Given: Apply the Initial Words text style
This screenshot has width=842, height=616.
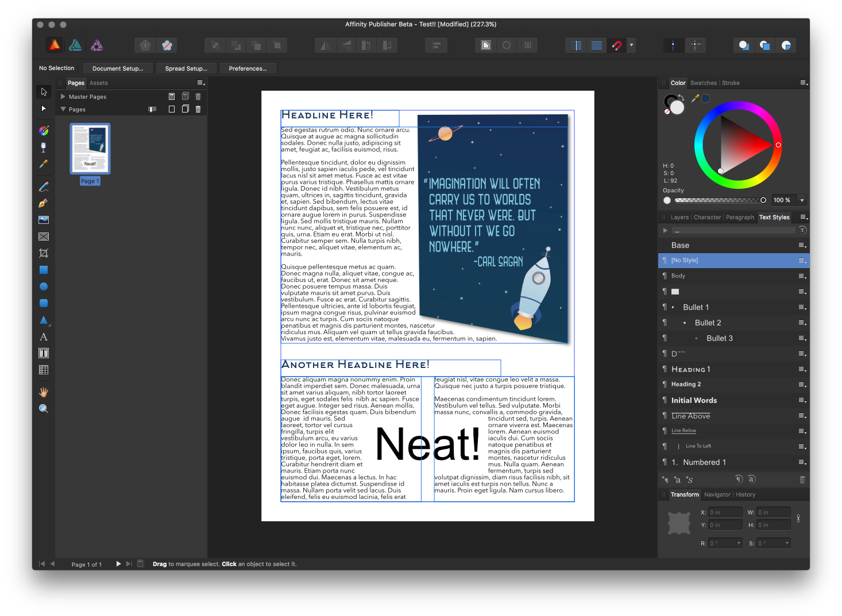Looking at the screenshot, I should coord(733,400).
